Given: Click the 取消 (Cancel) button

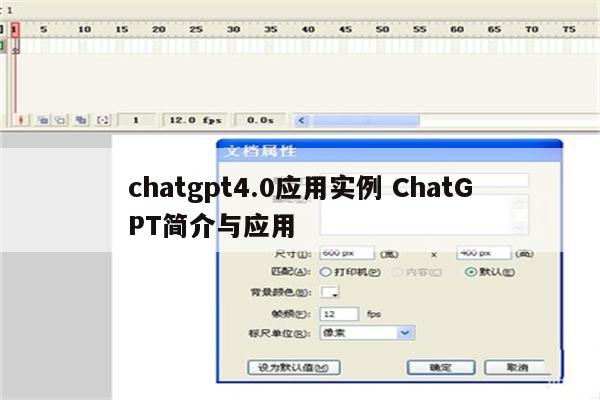Looking at the screenshot, I should (x=517, y=368).
